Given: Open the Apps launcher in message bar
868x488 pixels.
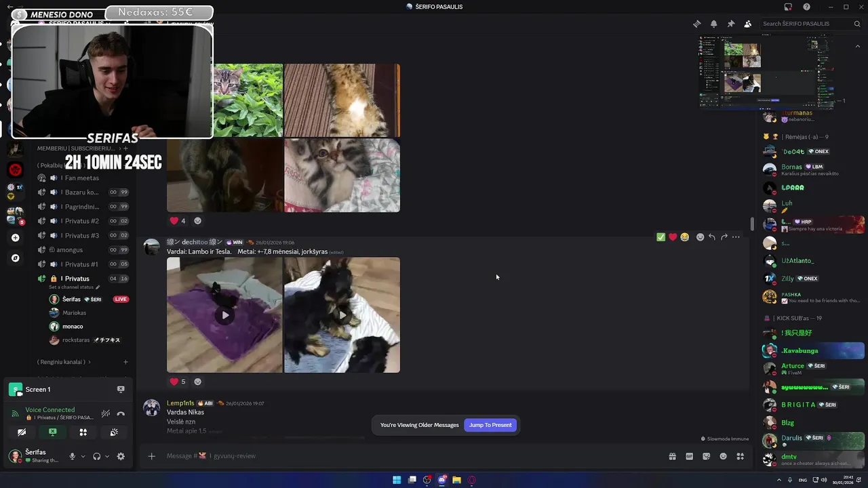Looking at the screenshot, I should pos(740,456).
